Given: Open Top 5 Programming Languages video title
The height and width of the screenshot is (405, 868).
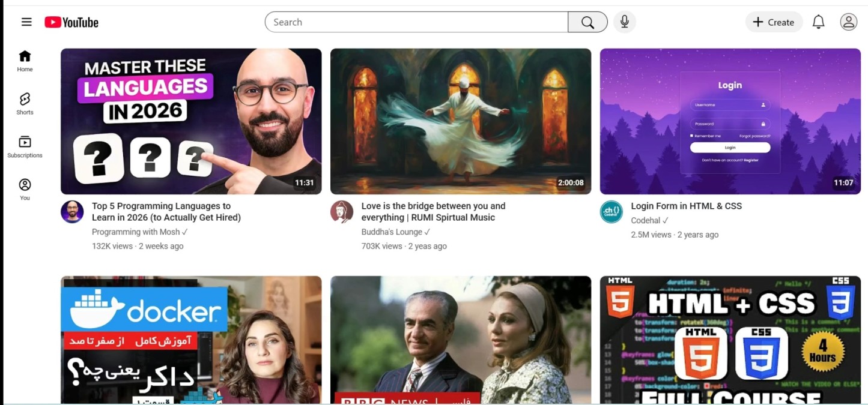Looking at the screenshot, I should click(x=166, y=212).
